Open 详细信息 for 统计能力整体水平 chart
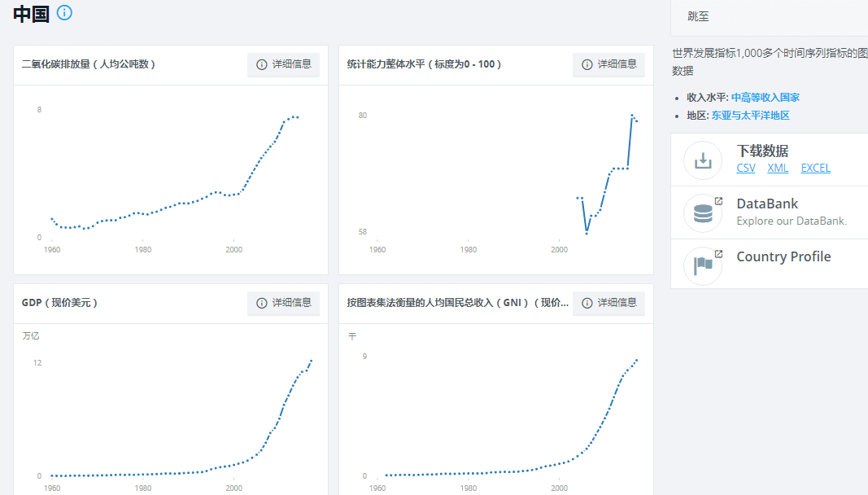The image size is (868, 495). click(608, 64)
